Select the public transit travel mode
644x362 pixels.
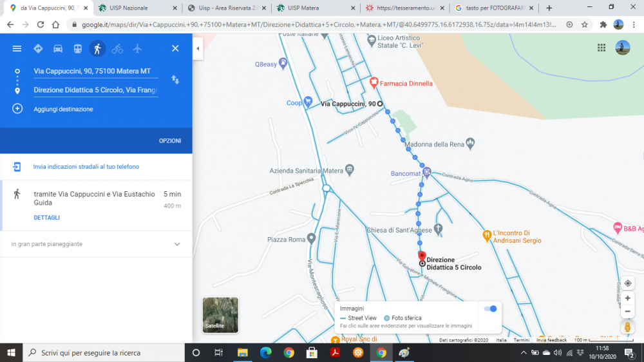[x=77, y=48]
